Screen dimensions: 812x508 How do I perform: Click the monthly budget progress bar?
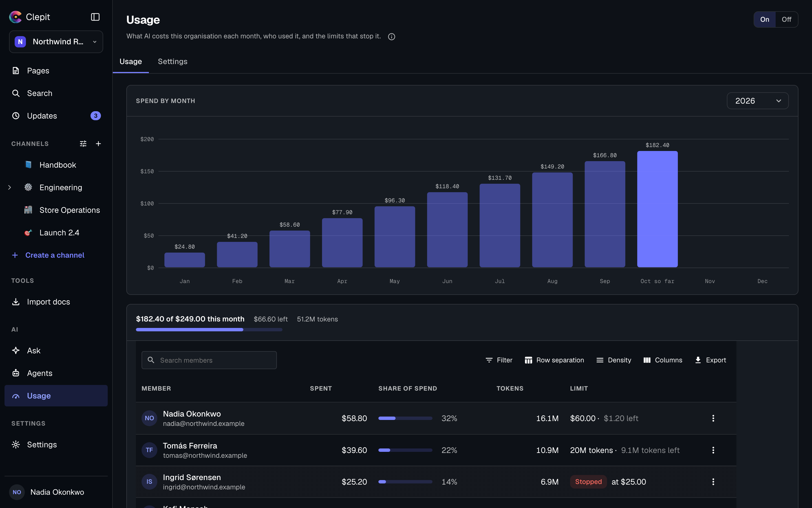209,330
